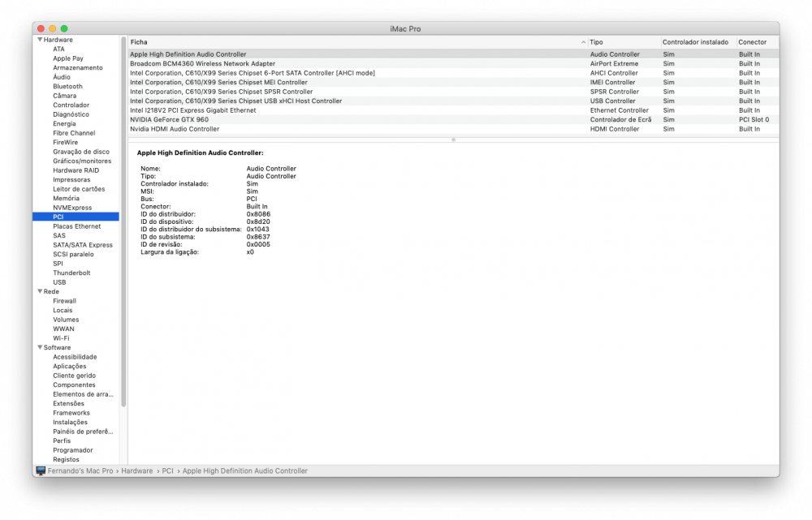Click the sidebar vertical scrollbar
812x520 pixels.
click(123, 221)
